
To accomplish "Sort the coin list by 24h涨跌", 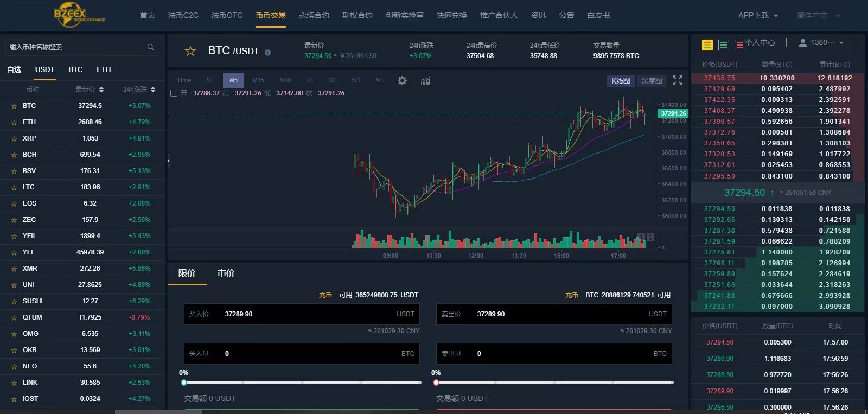I will pyautogui.click(x=139, y=90).
